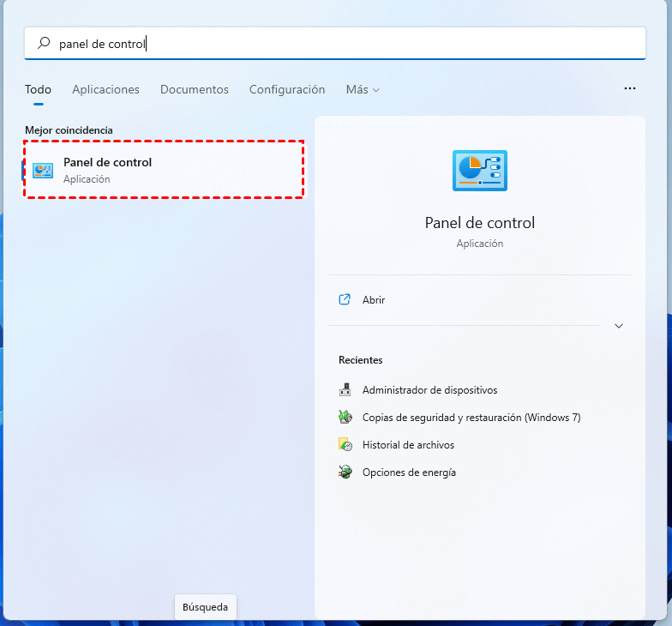672x626 pixels.
Task: Click the Abrir action link
Action: click(374, 300)
